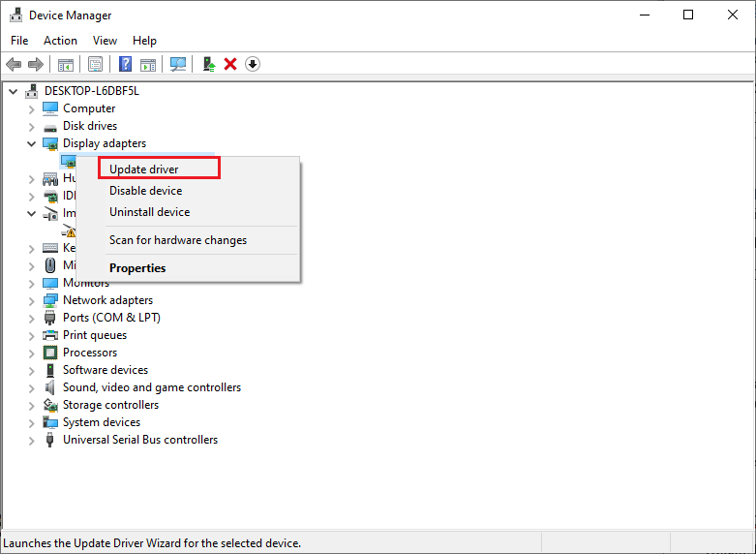Click the Sound controllers speaker icon
This screenshot has width=756, height=554.
[x=49, y=387]
